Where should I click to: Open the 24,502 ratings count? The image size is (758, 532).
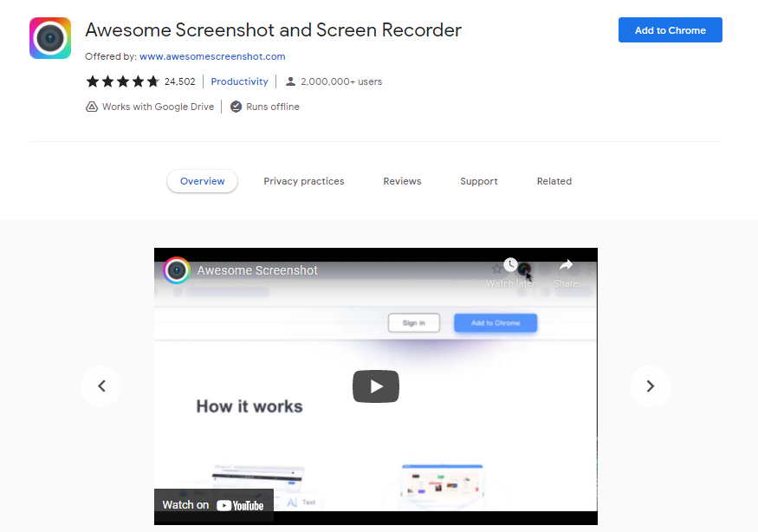pyautogui.click(x=180, y=81)
